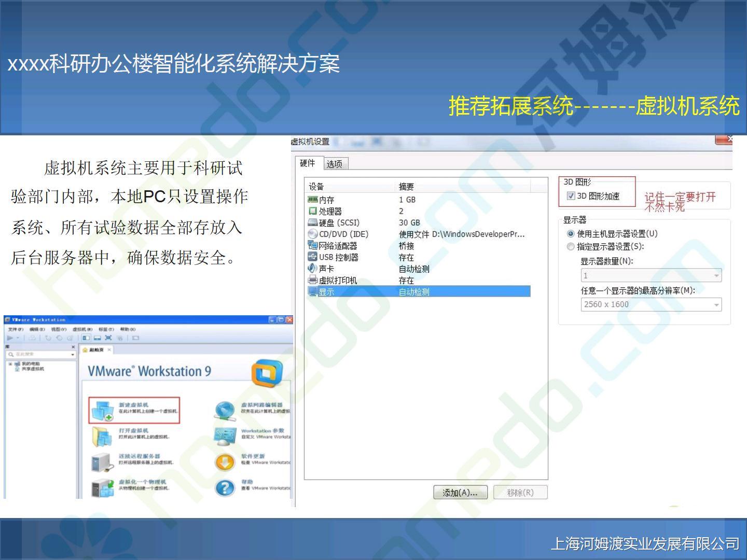Click the 摘要 column header
The width and height of the screenshot is (747, 560).
[x=464, y=187]
